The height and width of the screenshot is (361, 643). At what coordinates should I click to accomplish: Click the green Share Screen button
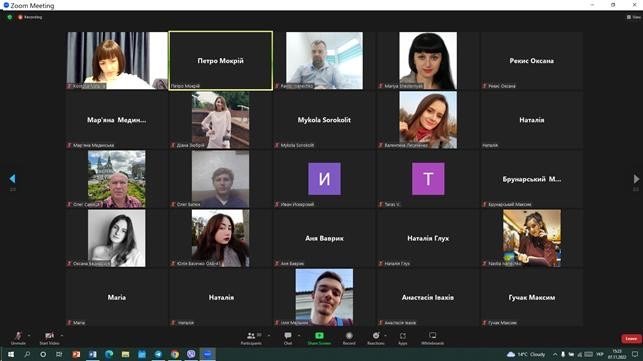coord(319,338)
